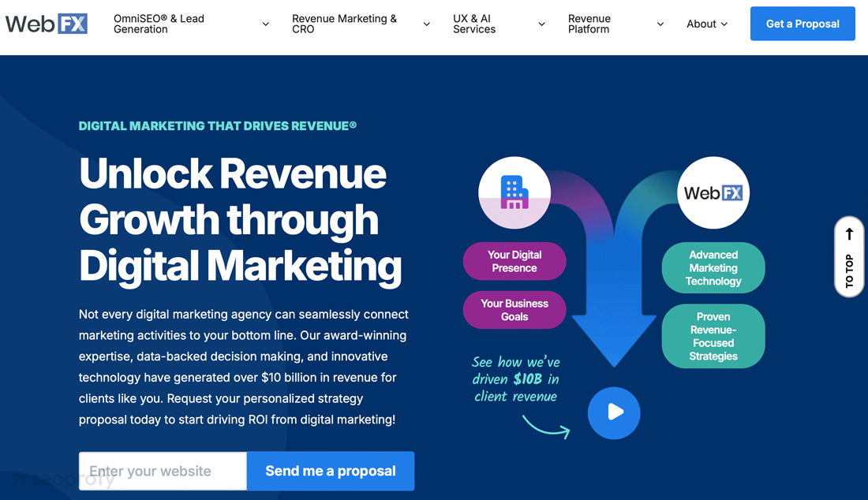Image resolution: width=868 pixels, height=500 pixels.
Task: Select the Your Digital Presence pill
Action: pyautogui.click(x=514, y=261)
